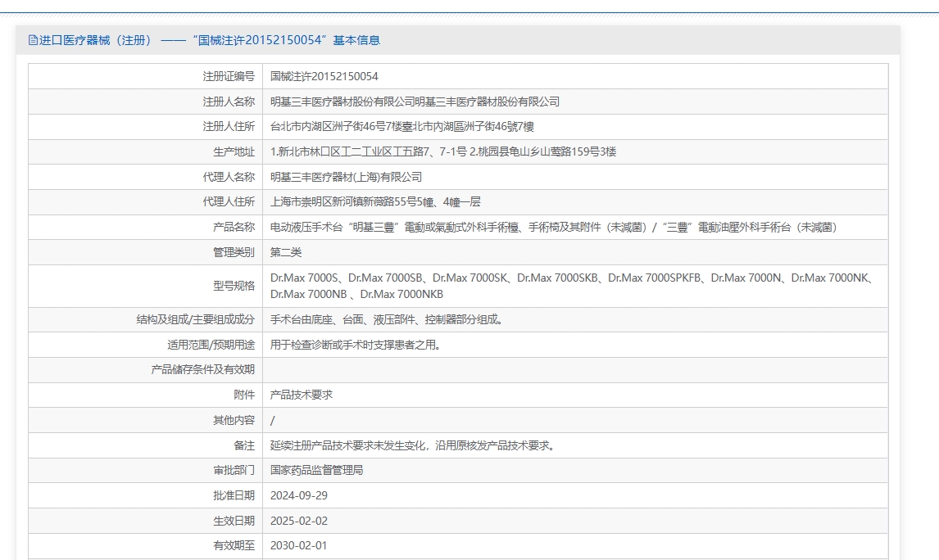Click the 批准日期 label
The height and width of the screenshot is (560, 939).
click(x=234, y=495)
